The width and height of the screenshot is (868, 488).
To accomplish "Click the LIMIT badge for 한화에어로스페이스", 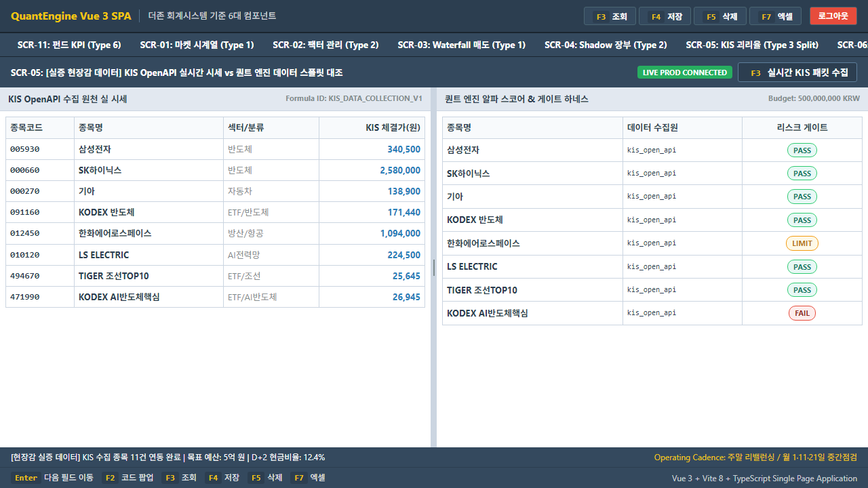I will click(x=802, y=243).
